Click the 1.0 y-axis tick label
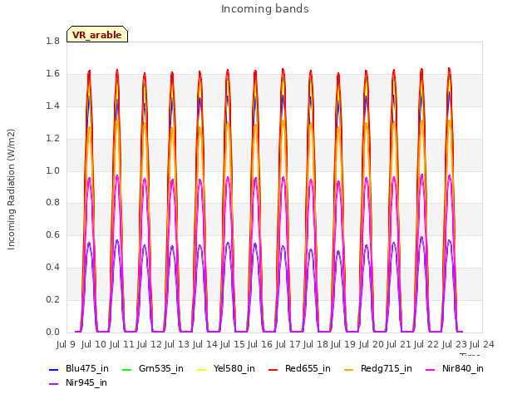The image size is (532, 399). [52, 170]
